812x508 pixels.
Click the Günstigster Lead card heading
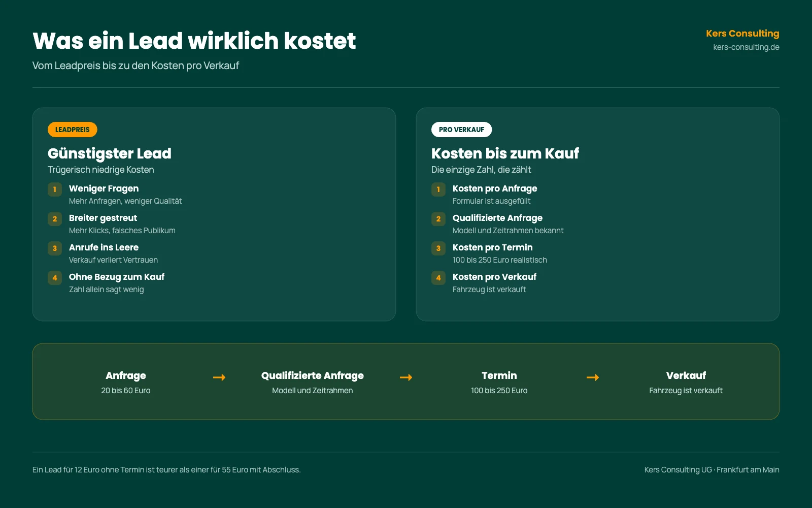tap(110, 153)
